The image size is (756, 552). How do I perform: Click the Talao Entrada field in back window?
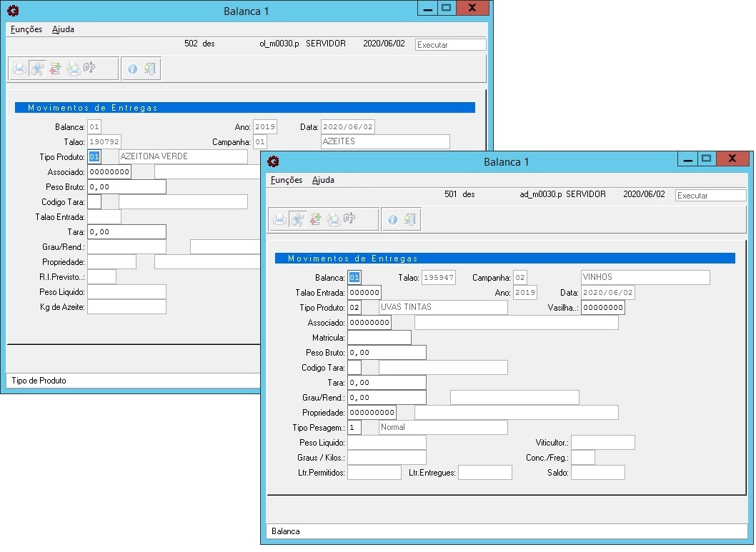click(x=104, y=217)
